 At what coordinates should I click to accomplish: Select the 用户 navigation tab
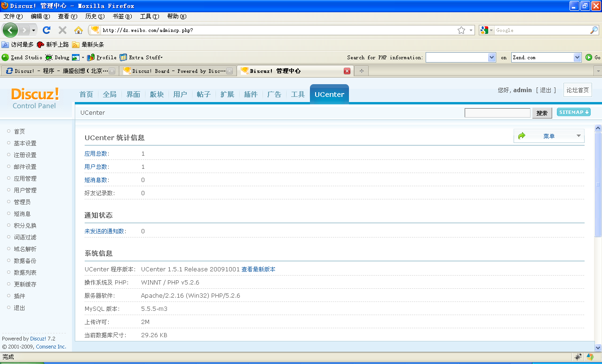(x=180, y=95)
